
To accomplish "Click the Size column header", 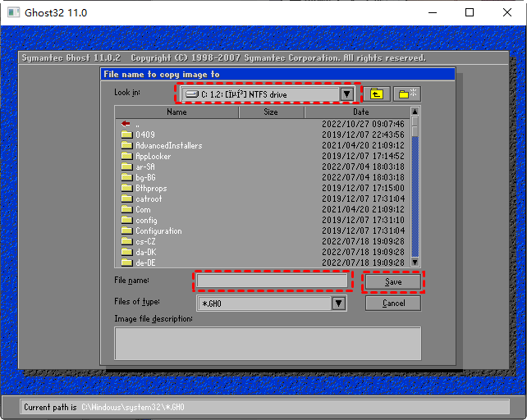I will pyautogui.click(x=270, y=112).
